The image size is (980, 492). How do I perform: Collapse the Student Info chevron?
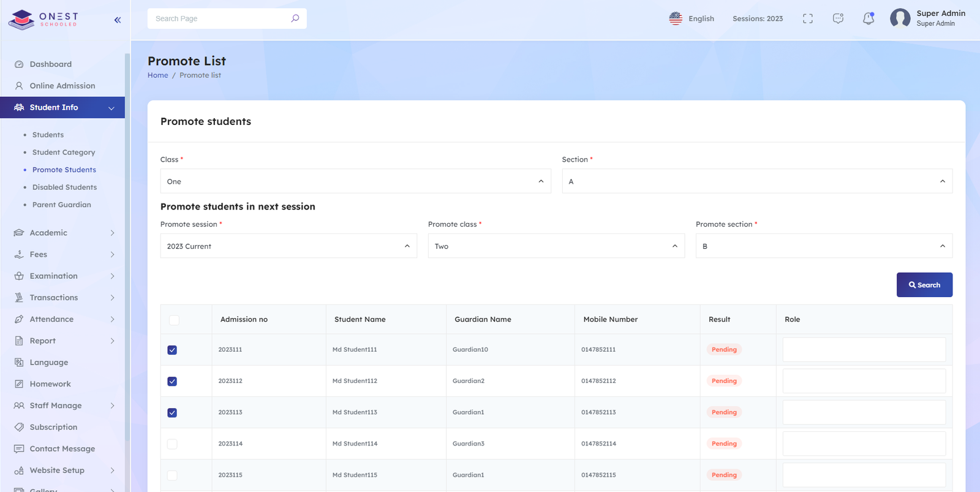[111, 108]
